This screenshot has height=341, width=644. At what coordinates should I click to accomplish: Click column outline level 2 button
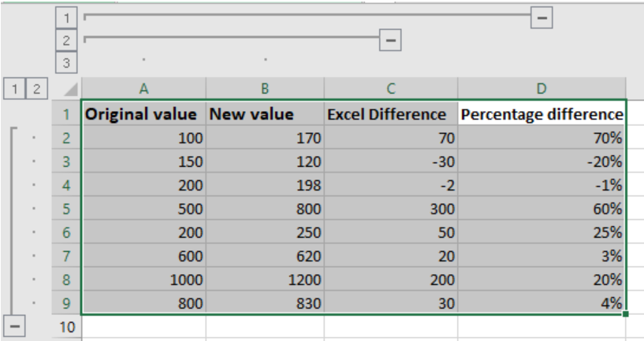[x=66, y=40]
